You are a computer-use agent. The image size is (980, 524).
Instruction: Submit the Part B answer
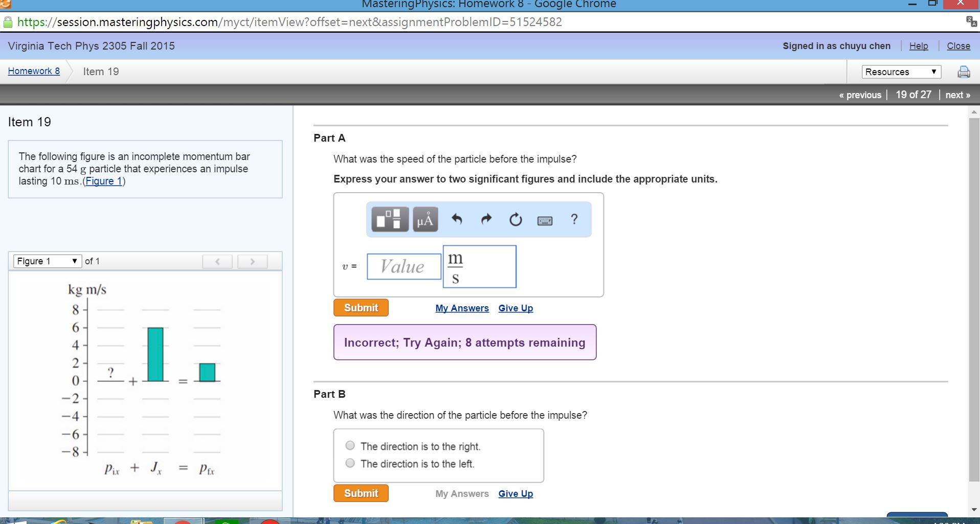[361, 493]
